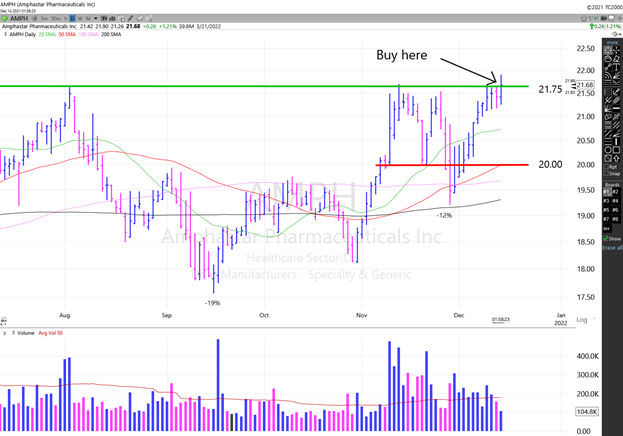This screenshot has height=436, width=623.
Task: Open the Log scale dropdown
Action: [586, 320]
